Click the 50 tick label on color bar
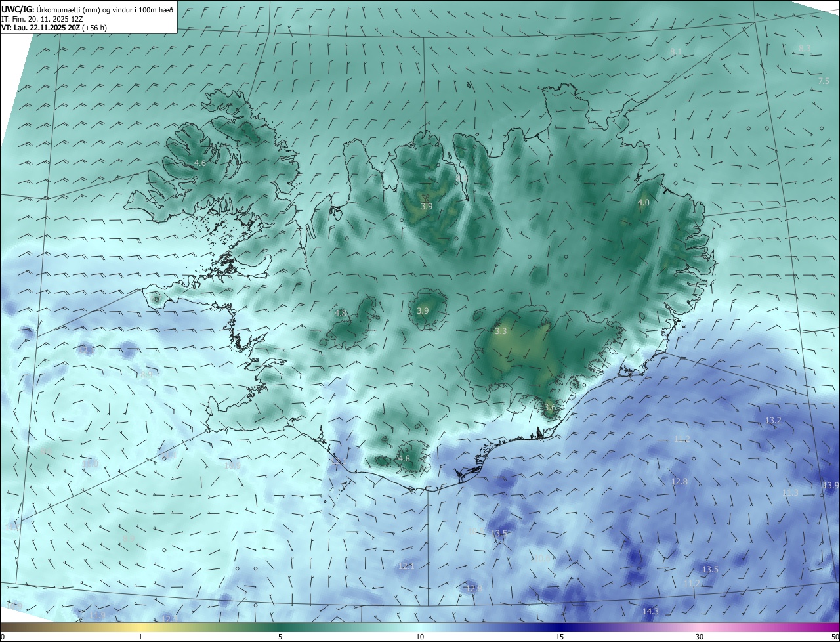This screenshot has height=642, width=840. 835,637
